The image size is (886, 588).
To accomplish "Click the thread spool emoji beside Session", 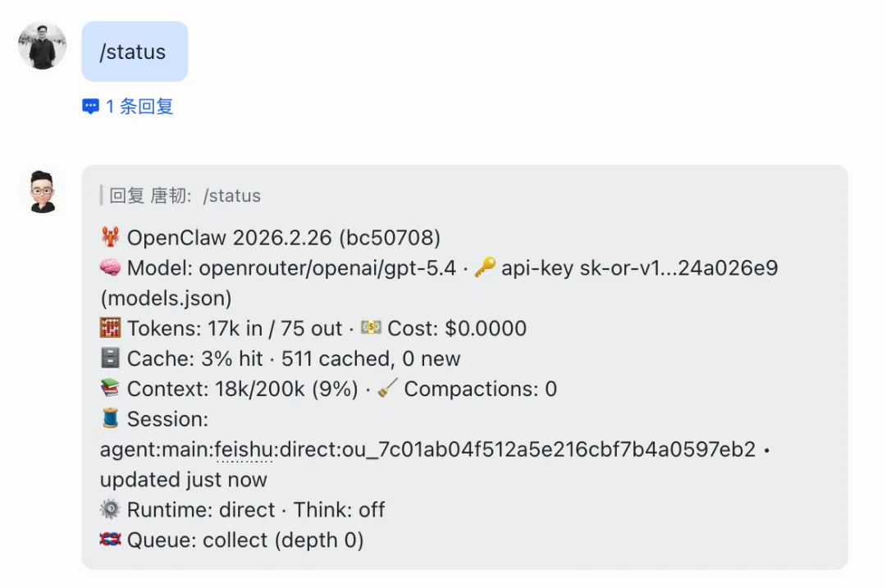I will tap(110, 419).
